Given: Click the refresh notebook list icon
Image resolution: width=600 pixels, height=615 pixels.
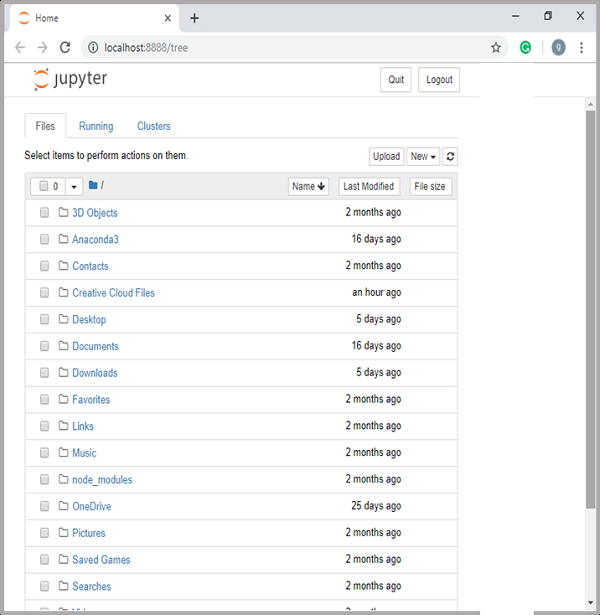Looking at the screenshot, I should pyautogui.click(x=451, y=157).
